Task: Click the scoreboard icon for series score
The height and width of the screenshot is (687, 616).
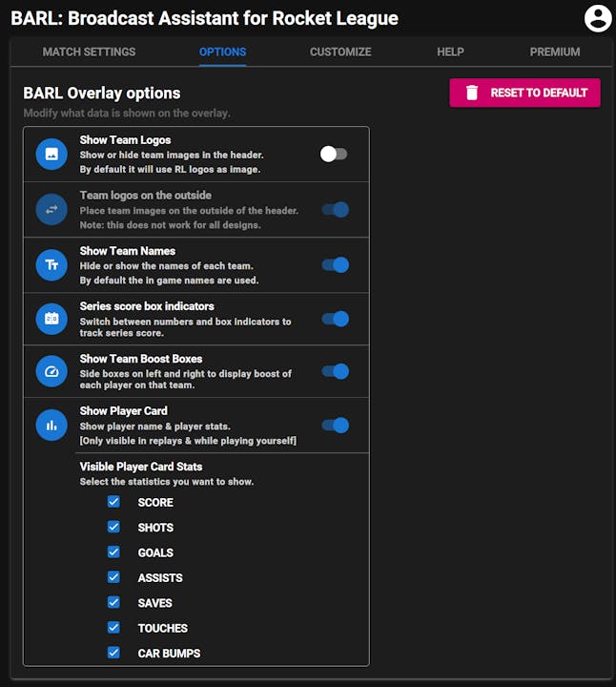Action: point(51,319)
